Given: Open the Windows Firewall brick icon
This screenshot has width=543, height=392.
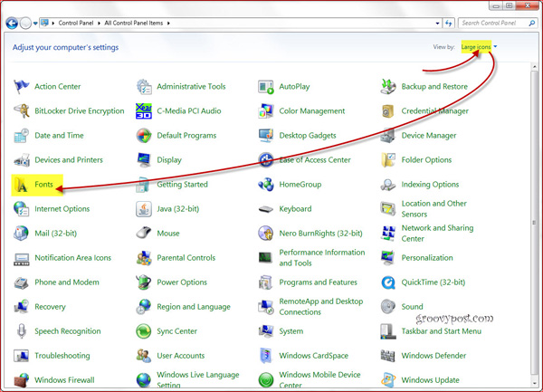Looking at the screenshot, I should pos(21,380).
